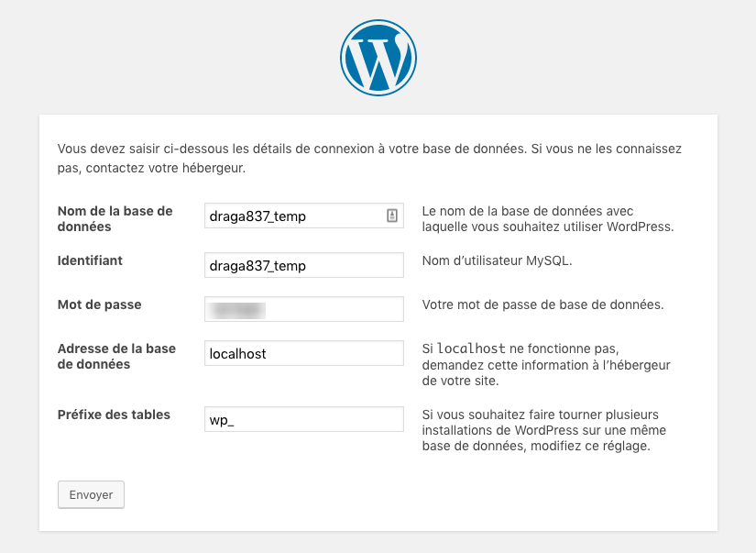The image size is (756, 553).
Task: Click the 'Nom de la base de données' label
Action: pos(115,218)
